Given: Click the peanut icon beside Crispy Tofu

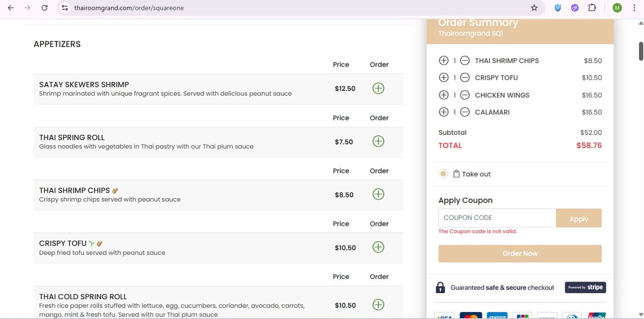Looking at the screenshot, I should (100, 243).
